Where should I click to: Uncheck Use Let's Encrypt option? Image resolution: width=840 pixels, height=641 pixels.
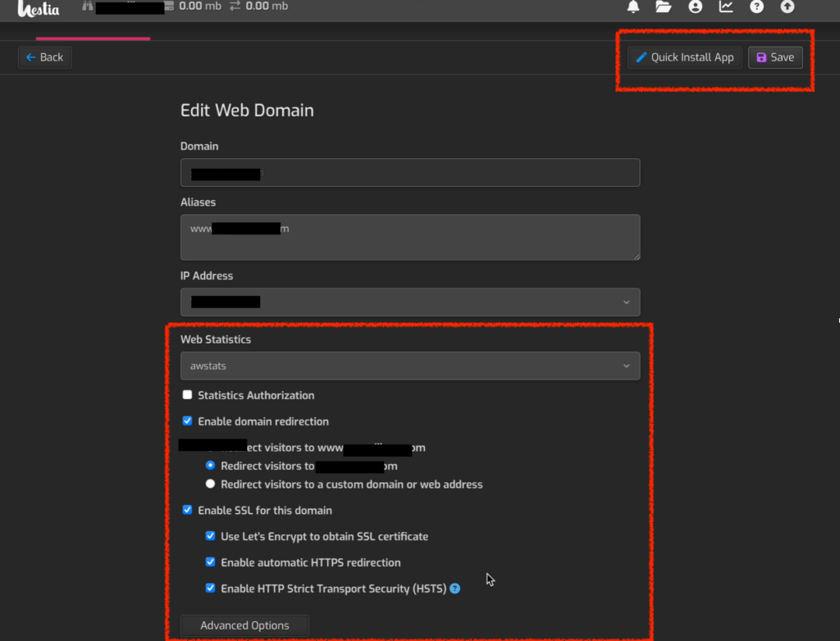click(x=211, y=536)
